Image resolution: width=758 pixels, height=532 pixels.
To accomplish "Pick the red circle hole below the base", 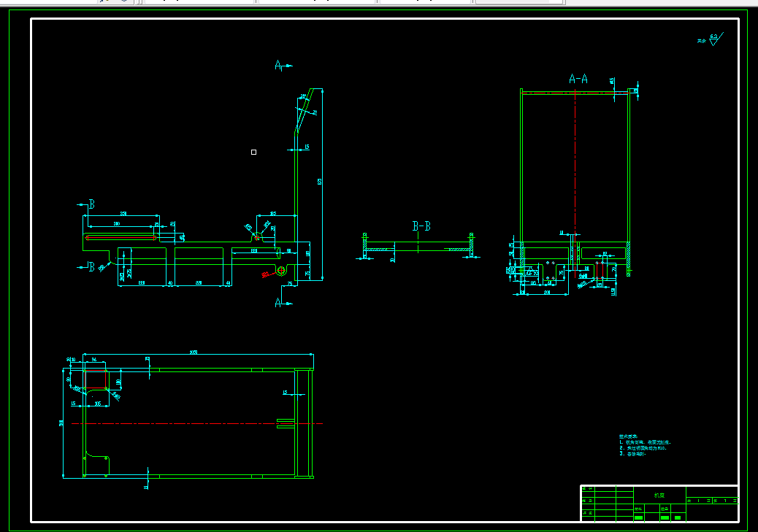I will pos(281,271).
